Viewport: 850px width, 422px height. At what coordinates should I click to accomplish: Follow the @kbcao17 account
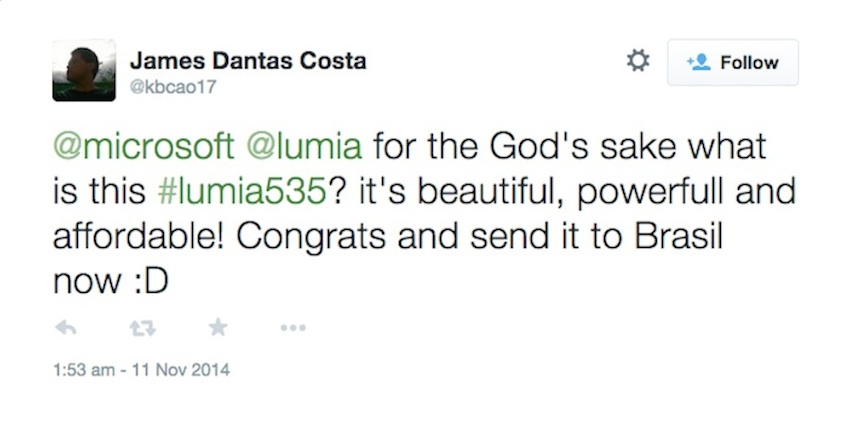point(732,63)
